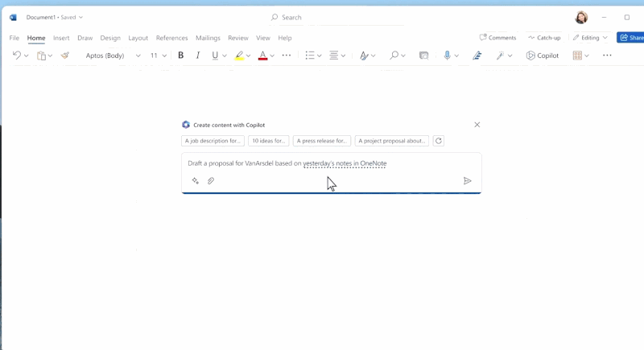
Task: Click the Dictate microphone icon
Action: [447, 56]
